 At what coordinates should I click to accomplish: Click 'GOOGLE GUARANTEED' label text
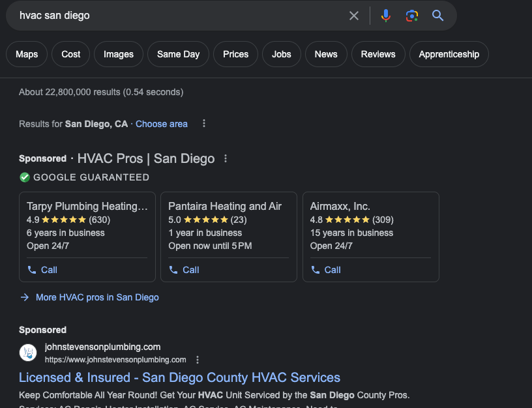[x=91, y=177]
